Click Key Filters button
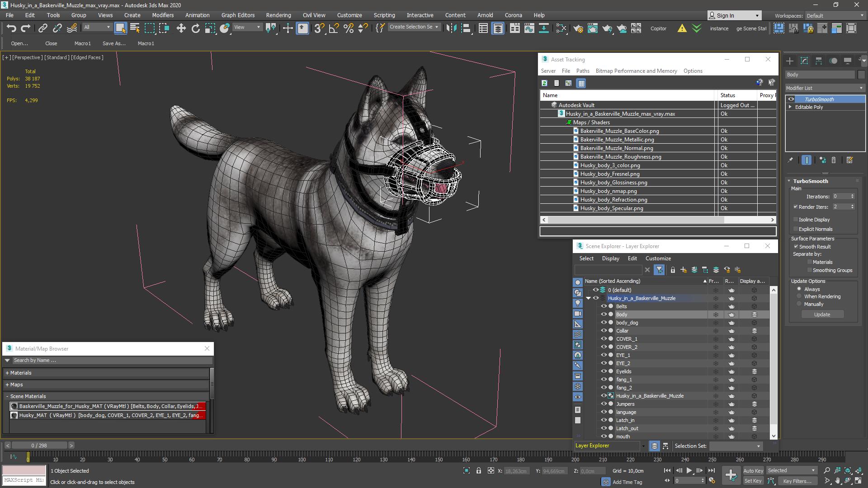 click(x=797, y=481)
